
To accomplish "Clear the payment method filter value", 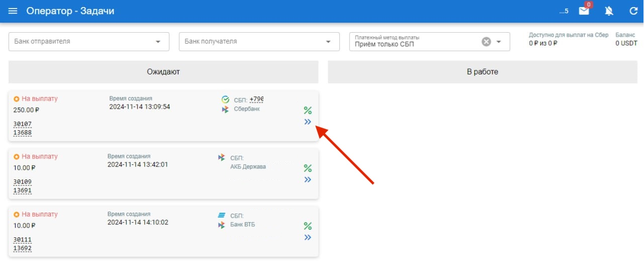I will tap(486, 42).
